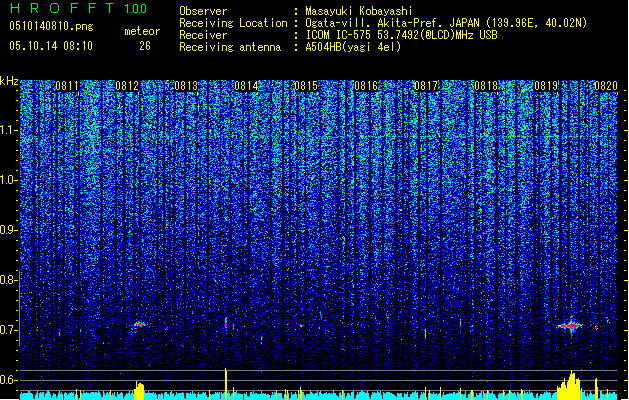Click the tall yellow power spike before 0814
Image resolution: width=629 pixels, height=400 pixels.
226,384
